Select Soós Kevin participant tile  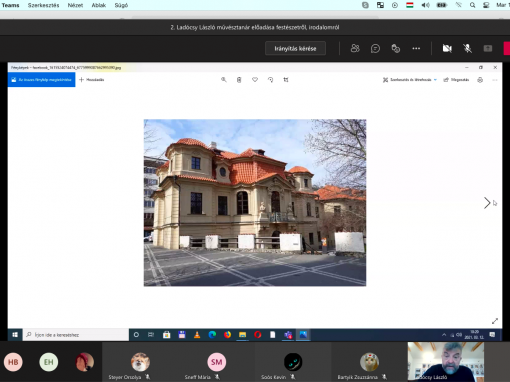[x=293, y=362]
